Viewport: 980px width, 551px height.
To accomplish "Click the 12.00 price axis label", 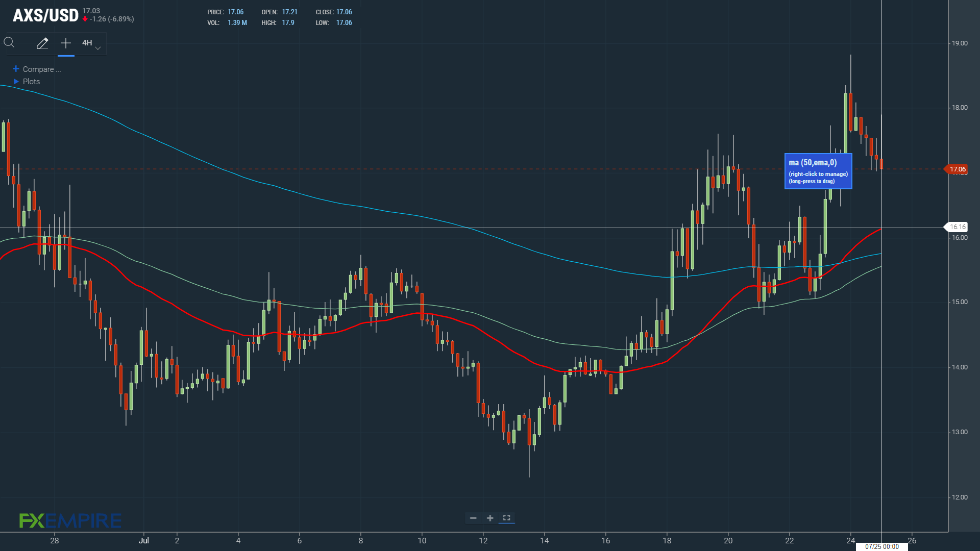I will (960, 497).
